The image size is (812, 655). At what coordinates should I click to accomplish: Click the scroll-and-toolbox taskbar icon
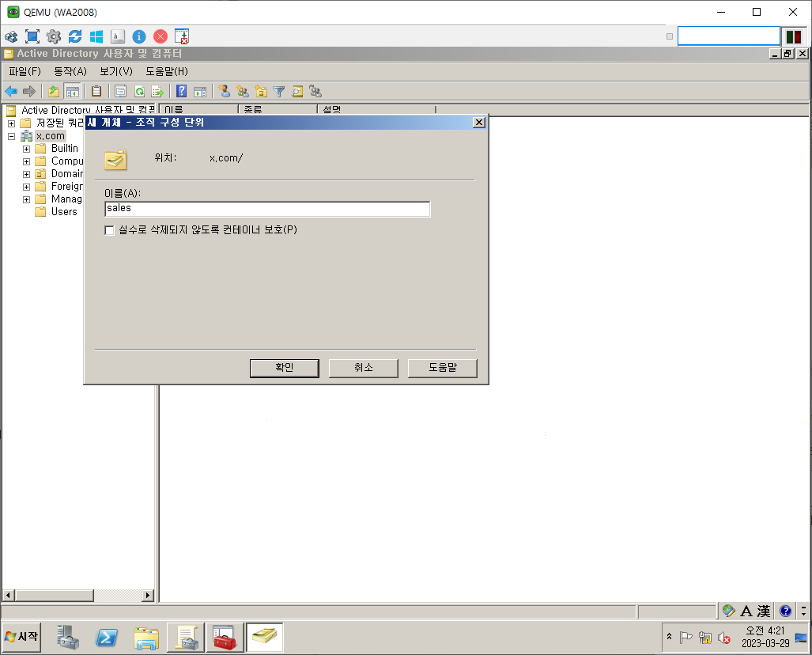(186, 638)
